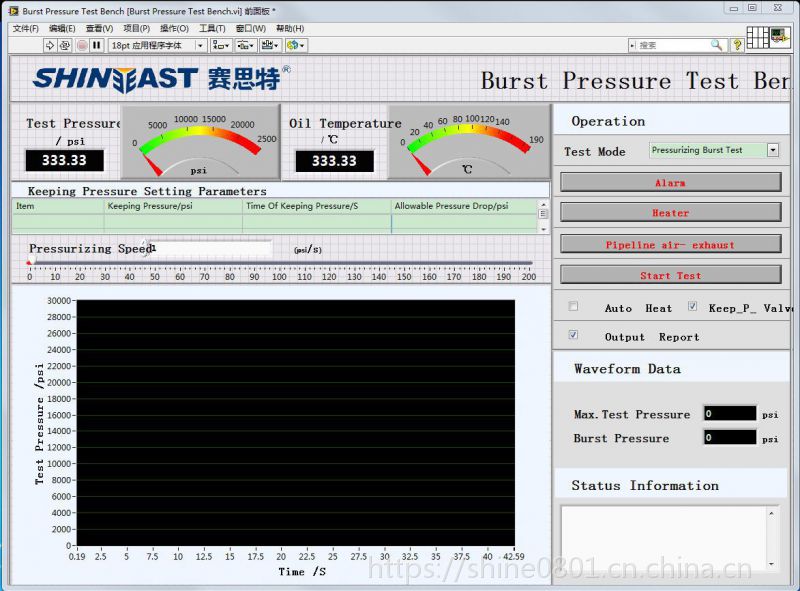Open the 工具(T) menu
This screenshot has width=800, height=591.
pyautogui.click(x=212, y=29)
